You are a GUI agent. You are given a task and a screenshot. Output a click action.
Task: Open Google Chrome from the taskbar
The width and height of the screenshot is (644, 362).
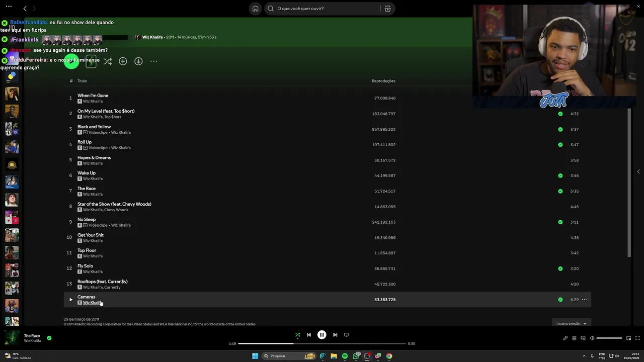tap(389, 356)
